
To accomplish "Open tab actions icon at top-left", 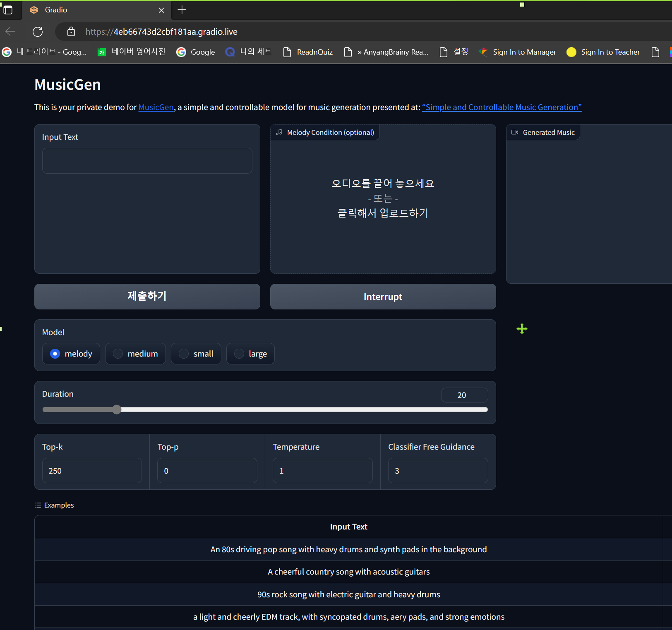I will pos(7,10).
